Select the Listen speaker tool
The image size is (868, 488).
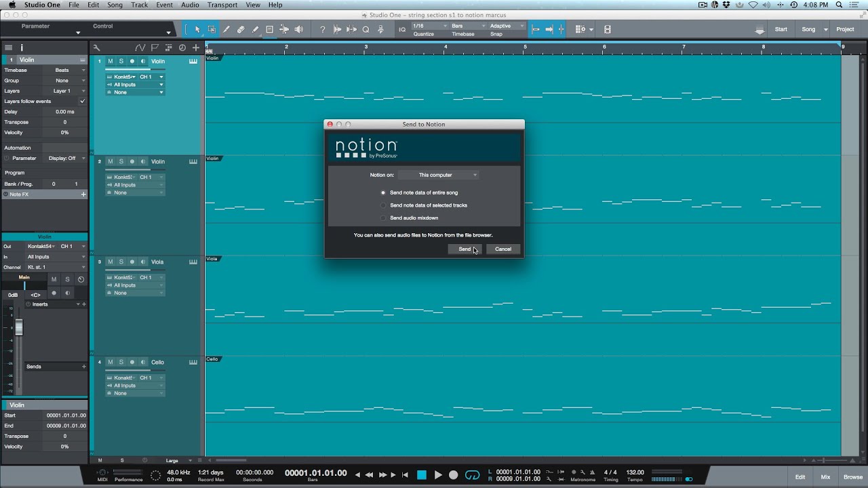point(298,29)
